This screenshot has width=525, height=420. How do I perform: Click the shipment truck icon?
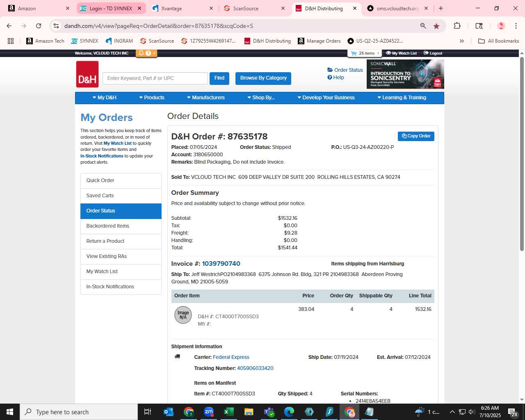177,357
